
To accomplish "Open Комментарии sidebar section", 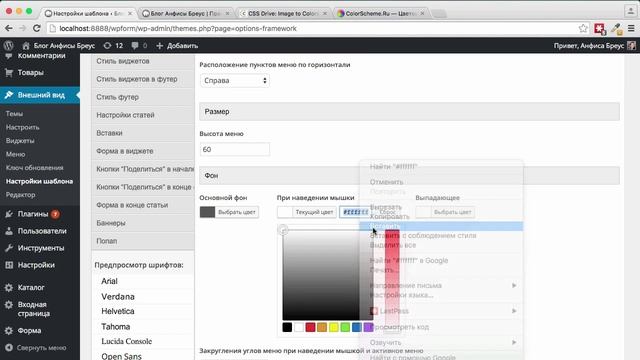I will 40,56.
